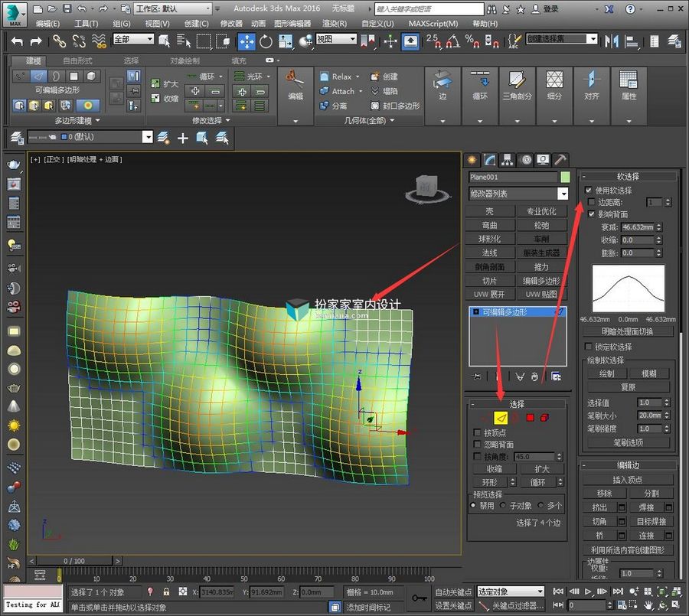Select the Move tool in main toolbar
689x616 pixels.
[247, 41]
